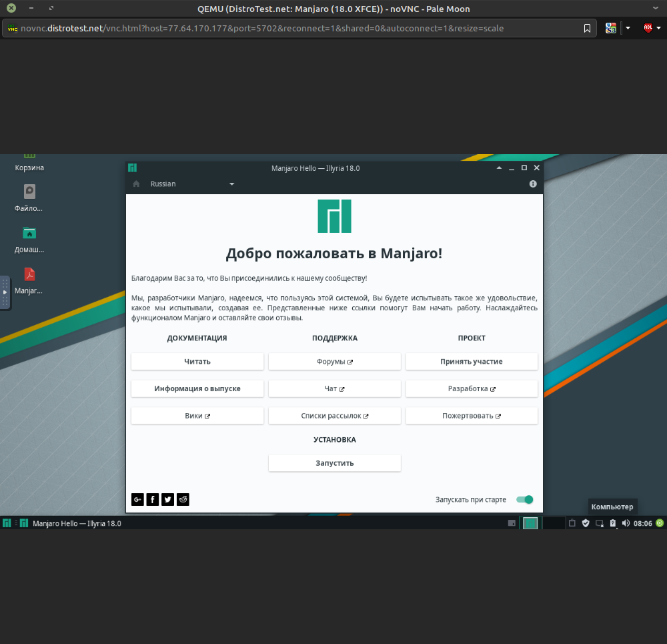Open the Google+ social link icon
Image resolution: width=667 pixels, height=644 pixels.
(137, 499)
